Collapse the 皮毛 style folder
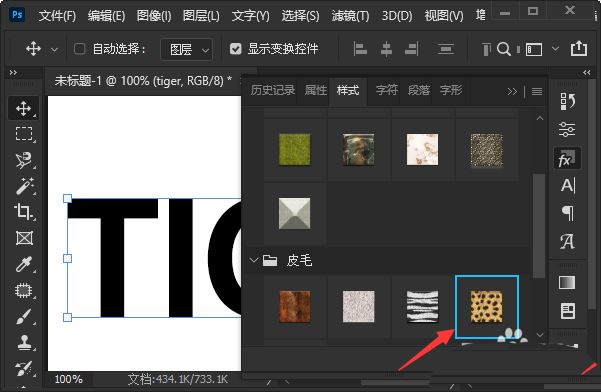Screen dimensions: 601x392 (253, 261)
